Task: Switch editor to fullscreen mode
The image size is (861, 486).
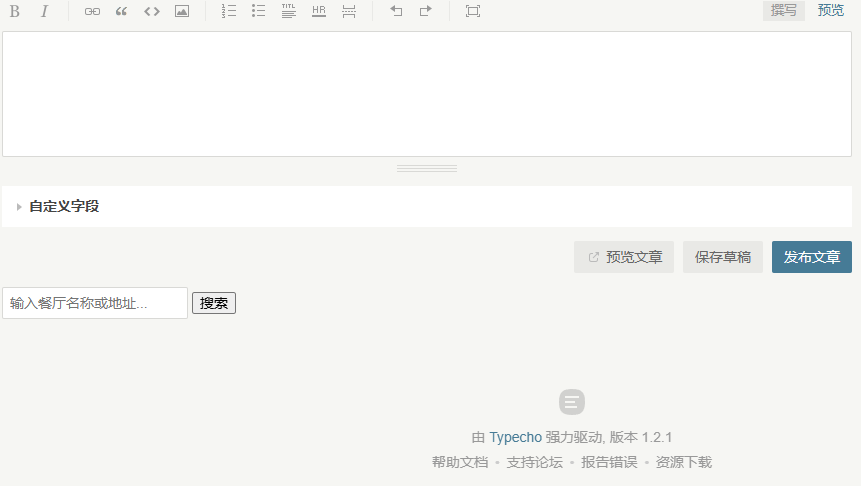Action: tap(473, 11)
